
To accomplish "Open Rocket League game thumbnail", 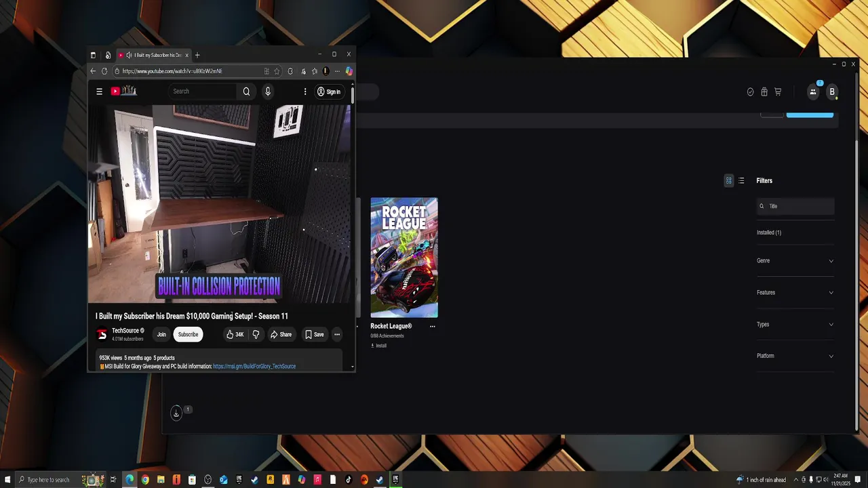I will [x=404, y=258].
